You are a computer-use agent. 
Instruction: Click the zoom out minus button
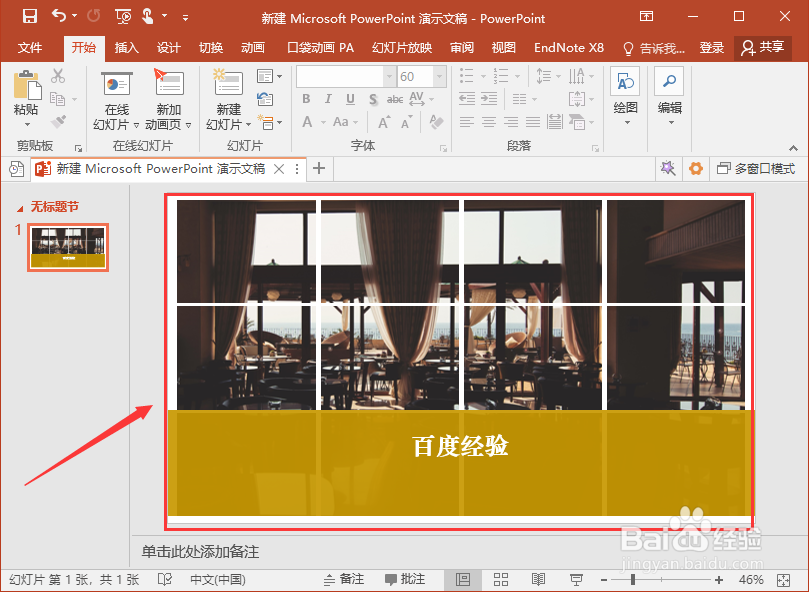pos(604,580)
